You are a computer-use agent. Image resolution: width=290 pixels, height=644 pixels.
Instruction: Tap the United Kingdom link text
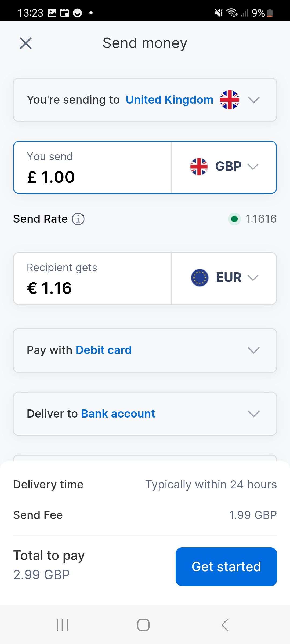(x=169, y=100)
